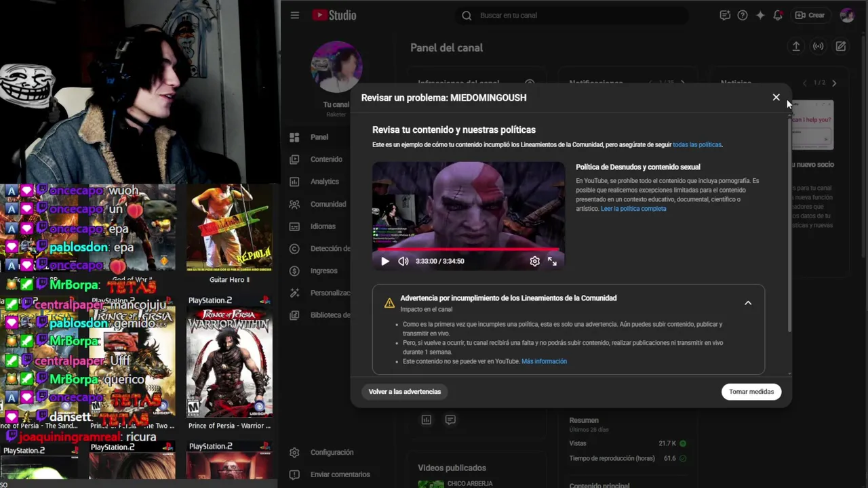Screen dimensions: 868x488
Task: Open the comments feedback icon in top bar
Action: 725,15
